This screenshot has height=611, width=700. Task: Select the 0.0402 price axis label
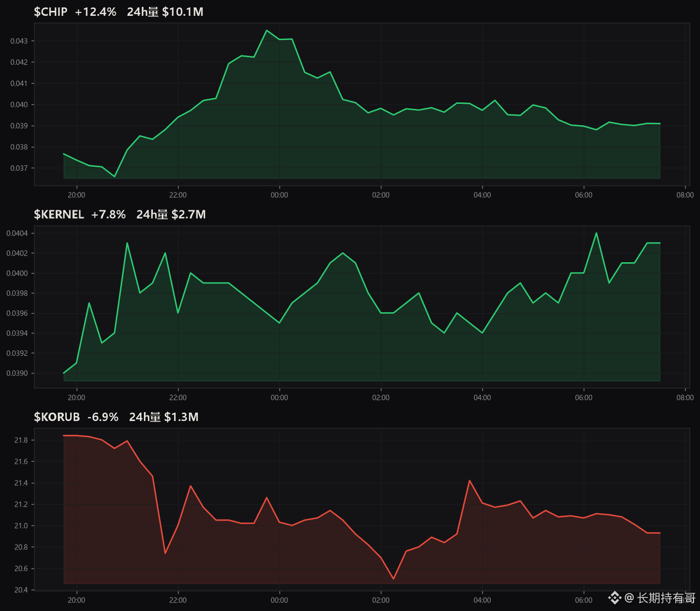[x=17, y=253]
